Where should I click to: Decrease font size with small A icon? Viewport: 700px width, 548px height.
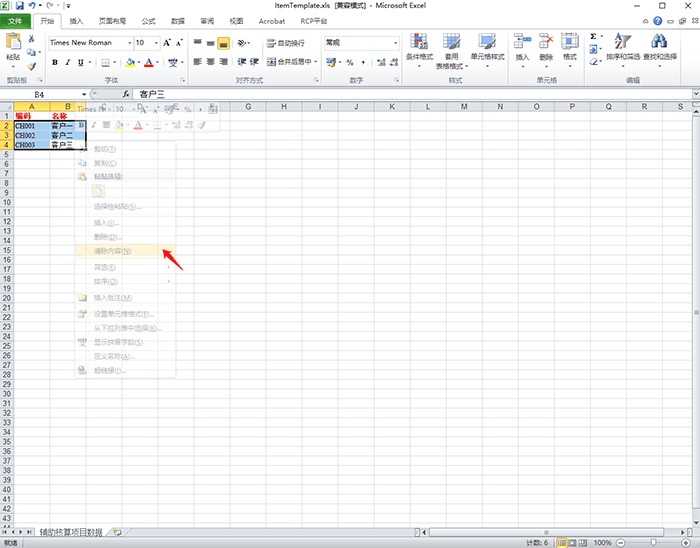(179, 43)
